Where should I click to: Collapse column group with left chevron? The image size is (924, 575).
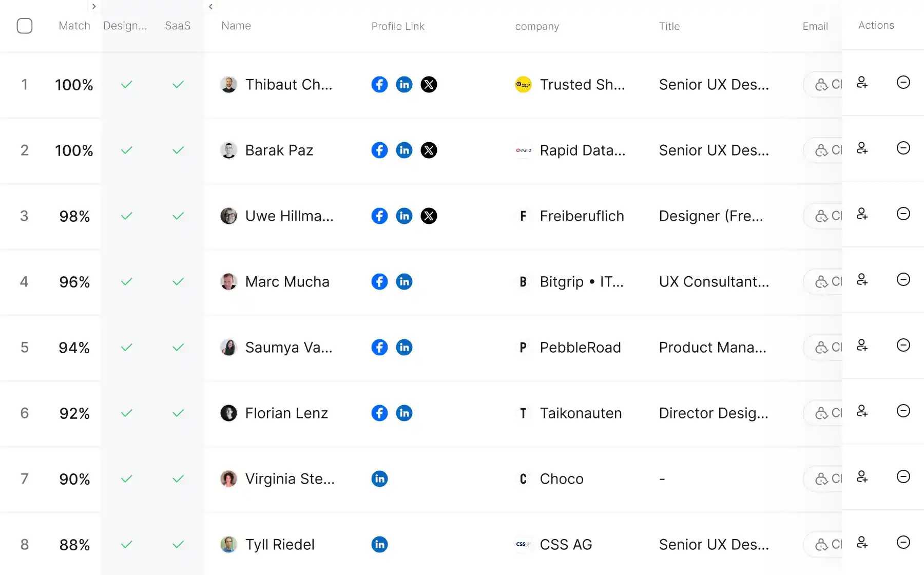click(210, 7)
